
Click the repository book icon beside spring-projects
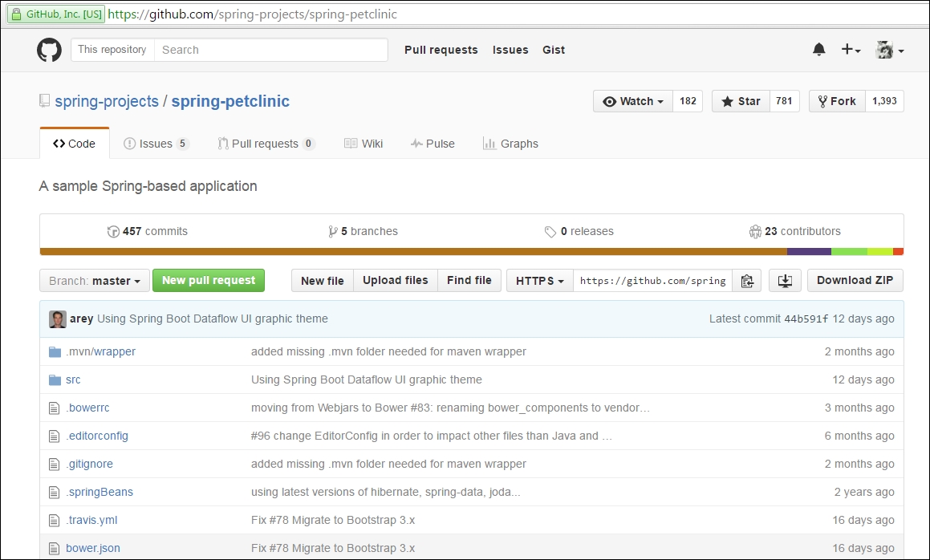pyautogui.click(x=44, y=101)
